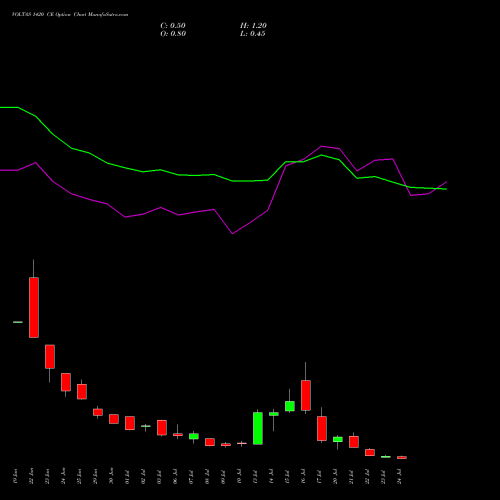500x500 pixels.
Task: Select the '07 Jul' date label
Action: pos(191,477)
